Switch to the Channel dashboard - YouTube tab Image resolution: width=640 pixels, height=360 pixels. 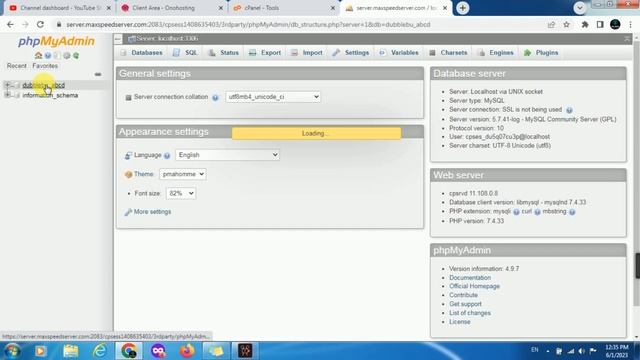click(x=60, y=8)
